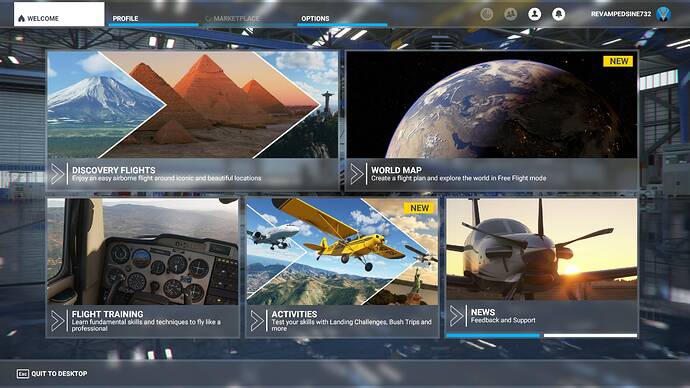The image size is (690, 388).
Task: Open the profile account icon
Action: click(534, 14)
